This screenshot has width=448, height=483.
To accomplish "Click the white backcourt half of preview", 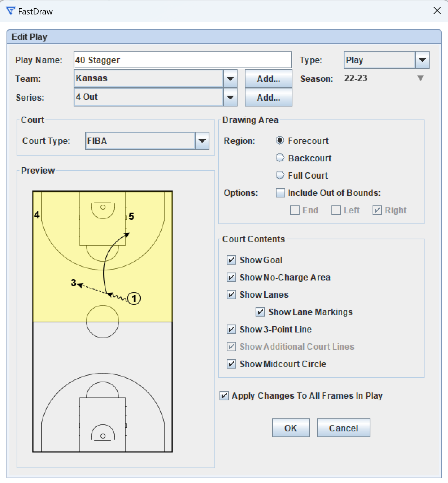I will click(x=103, y=387).
